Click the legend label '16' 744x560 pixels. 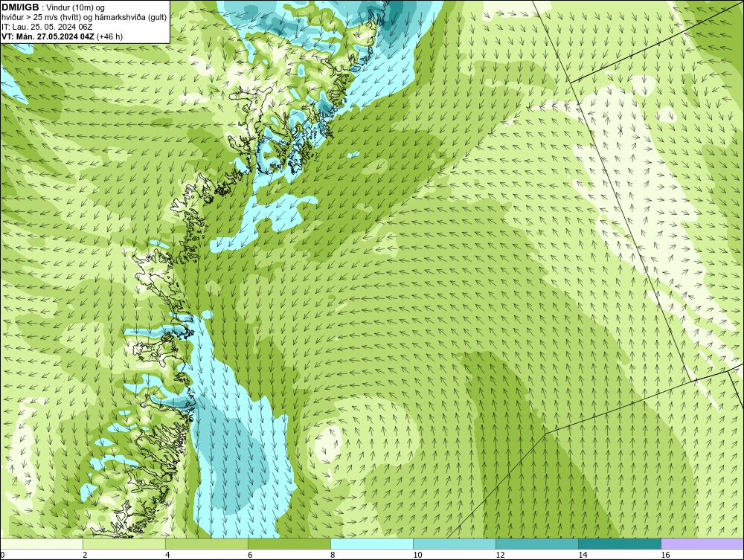pos(665,555)
